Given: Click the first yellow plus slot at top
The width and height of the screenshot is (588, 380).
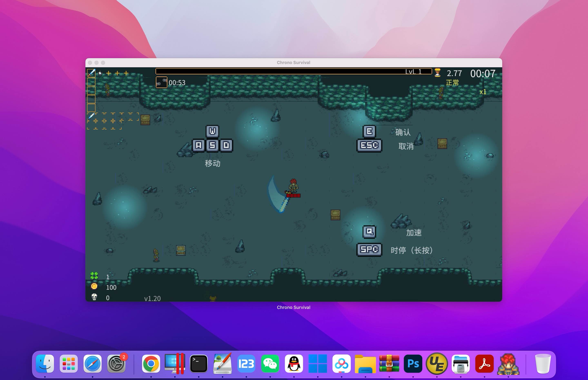Looking at the screenshot, I should pos(108,73).
